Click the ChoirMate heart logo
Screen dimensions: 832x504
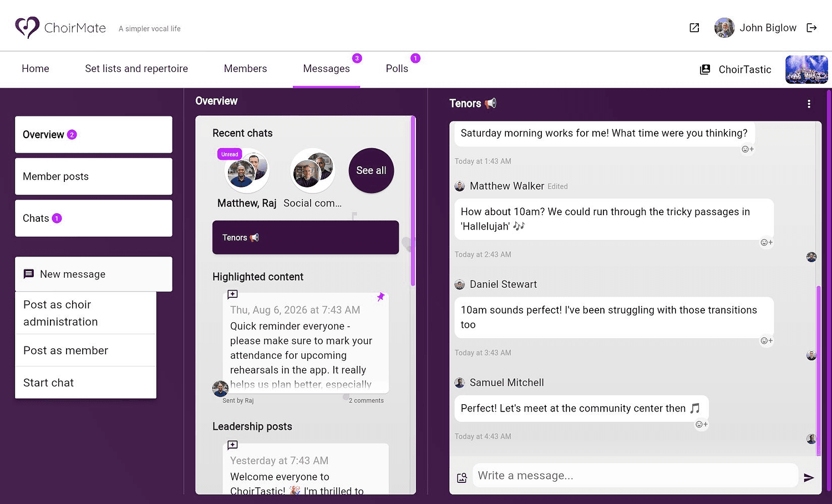(x=27, y=27)
